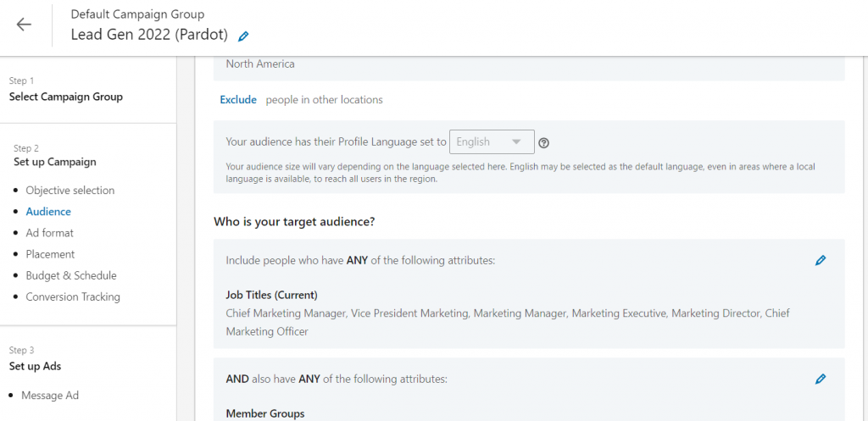The image size is (868, 421).
Task: Go to Ad format step
Action: (50, 233)
